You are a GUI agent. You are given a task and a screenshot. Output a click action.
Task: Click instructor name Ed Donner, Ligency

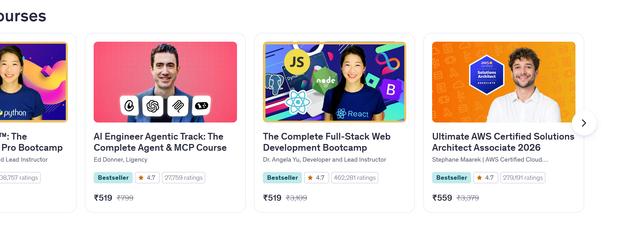point(121,160)
